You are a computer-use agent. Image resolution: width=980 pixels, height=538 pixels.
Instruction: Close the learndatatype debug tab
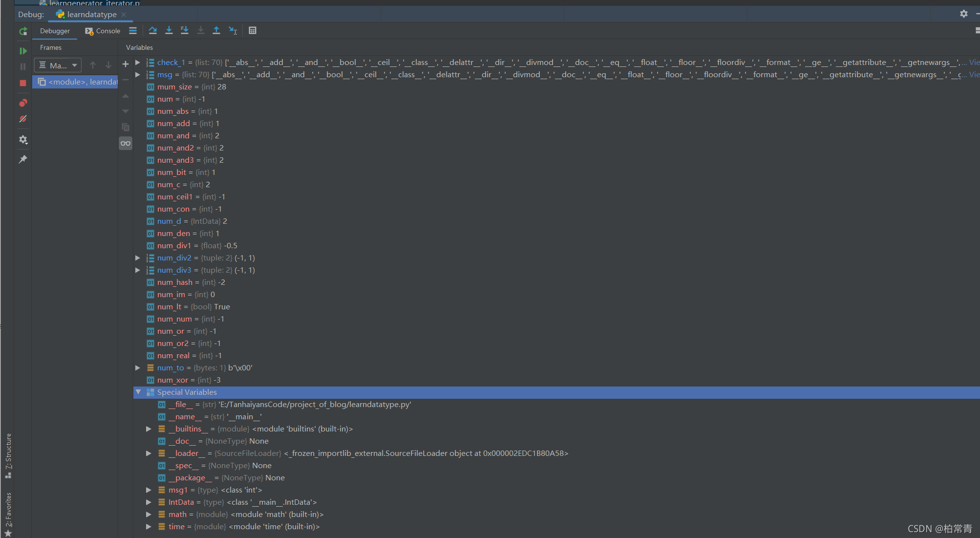point(124,15)
